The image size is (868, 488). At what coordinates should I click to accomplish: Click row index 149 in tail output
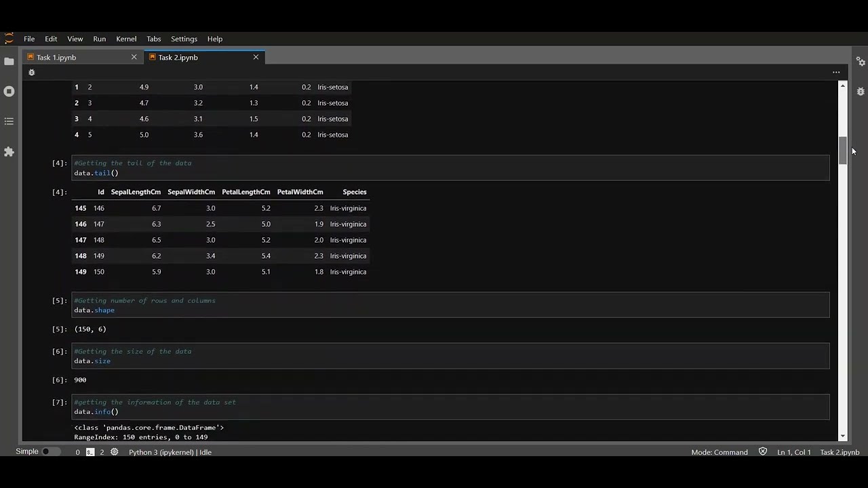[x=81, y=272]
